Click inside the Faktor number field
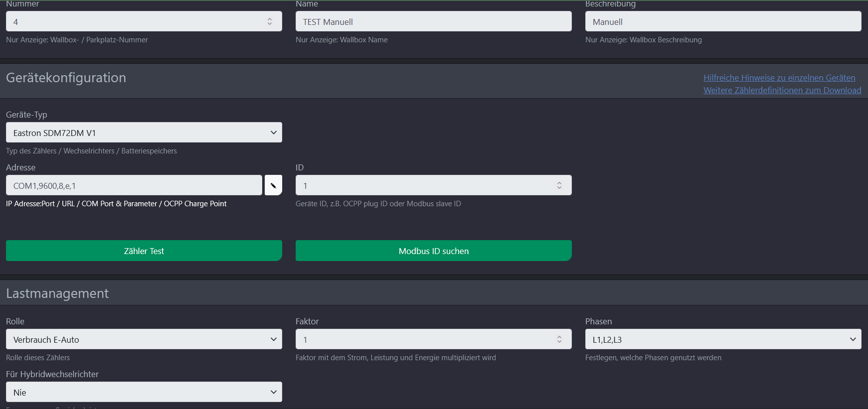This screenshot has height=409, width=868. (x=424, y=339)
